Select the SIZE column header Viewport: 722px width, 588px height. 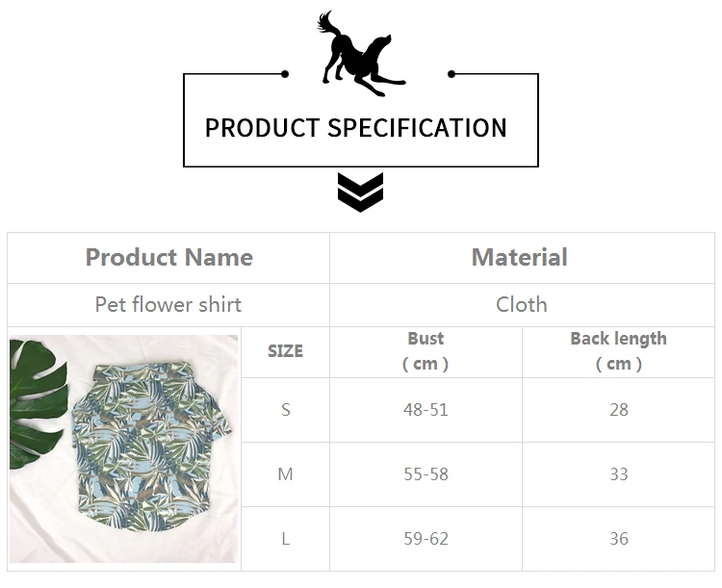click(x=286, y=352)
